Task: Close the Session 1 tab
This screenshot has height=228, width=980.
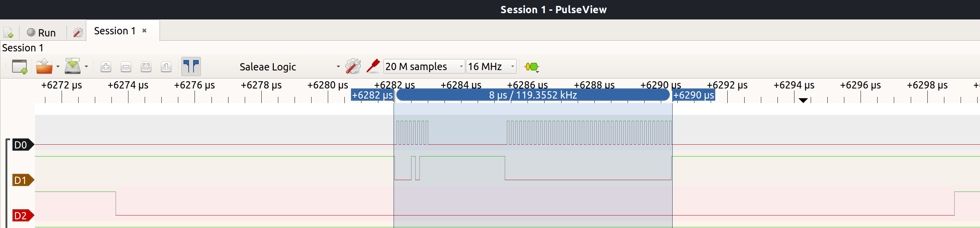Action: point(144,30)
